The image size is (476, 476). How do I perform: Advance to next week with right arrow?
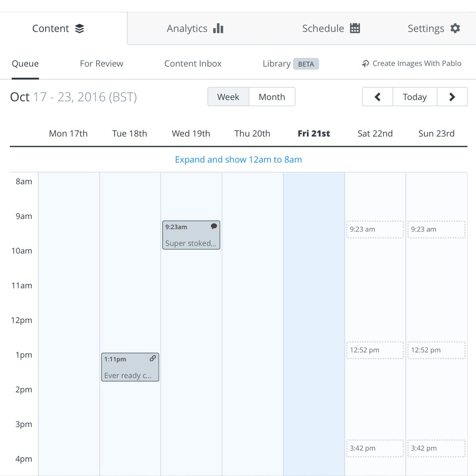click(452, 97)
